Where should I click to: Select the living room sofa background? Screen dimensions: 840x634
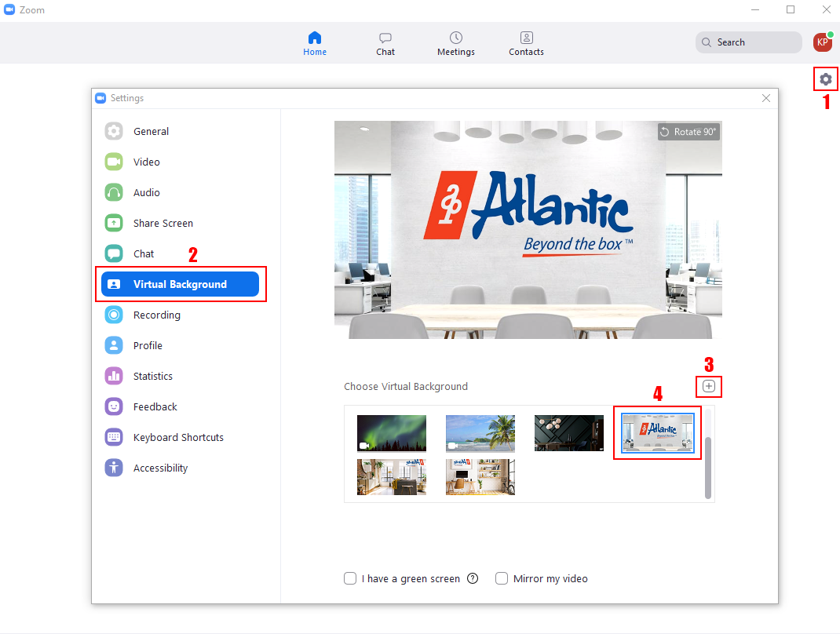(392, 476)
